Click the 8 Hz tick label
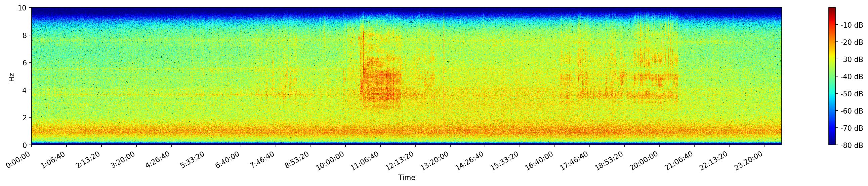Image resolution: width=868 pixels, height=186 pixels. 25,35
